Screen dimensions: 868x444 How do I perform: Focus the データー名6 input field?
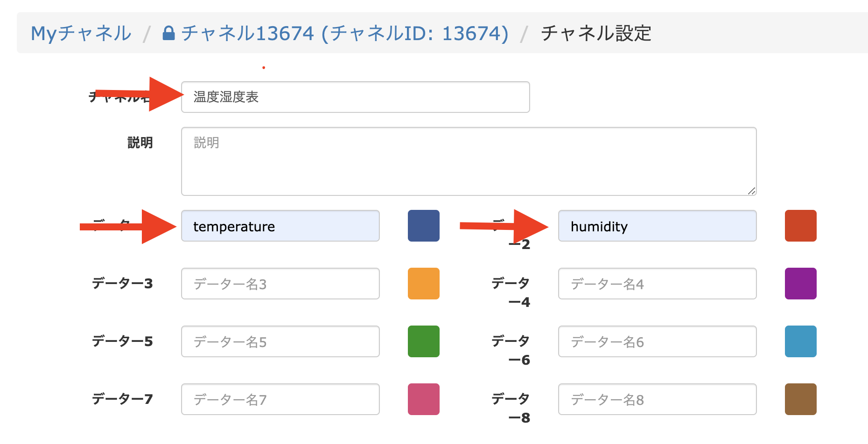[657, 341]
